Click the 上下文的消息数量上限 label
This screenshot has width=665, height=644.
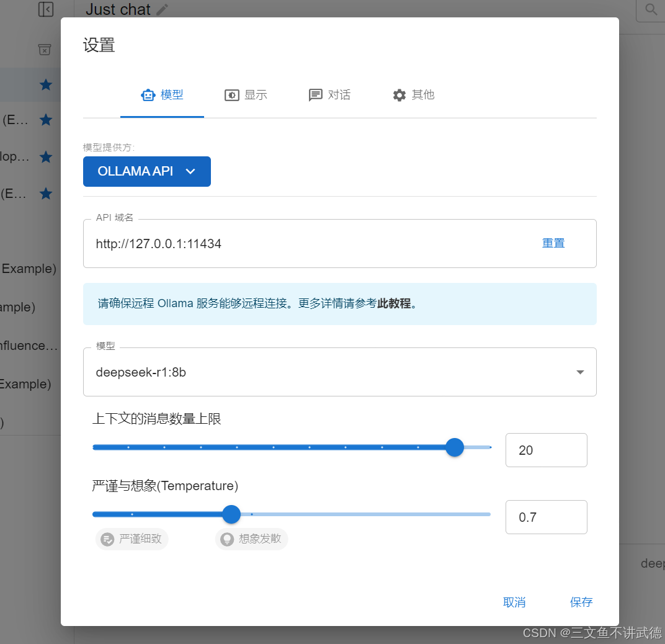pyautogui.click(x=156, y=419)
